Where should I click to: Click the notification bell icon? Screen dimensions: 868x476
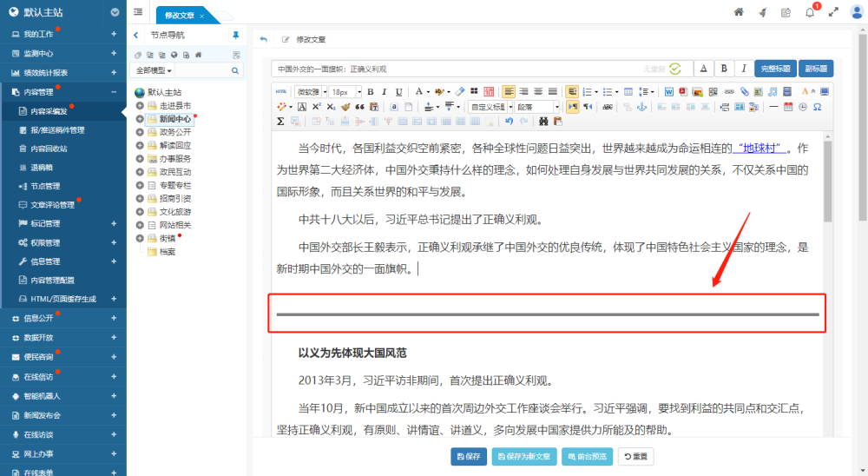[x=809, y=12]
